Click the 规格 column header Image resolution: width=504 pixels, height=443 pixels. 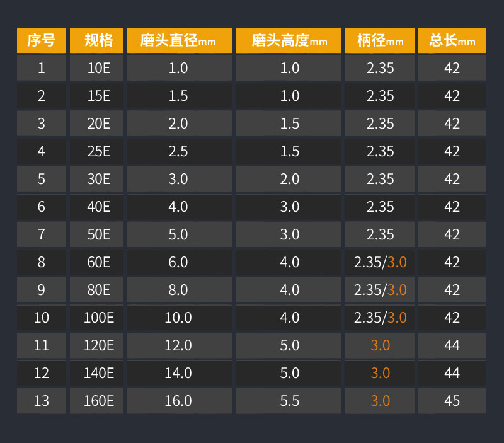(x=98, y=41)
